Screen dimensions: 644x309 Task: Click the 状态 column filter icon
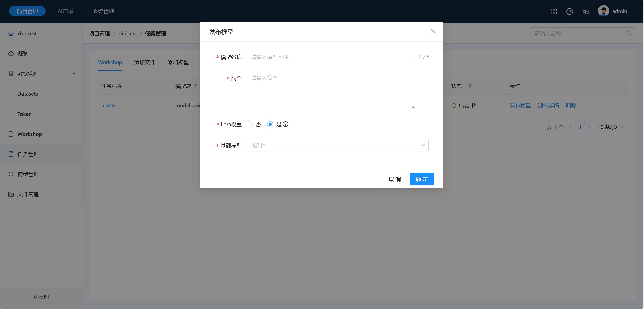pos(470,86)
